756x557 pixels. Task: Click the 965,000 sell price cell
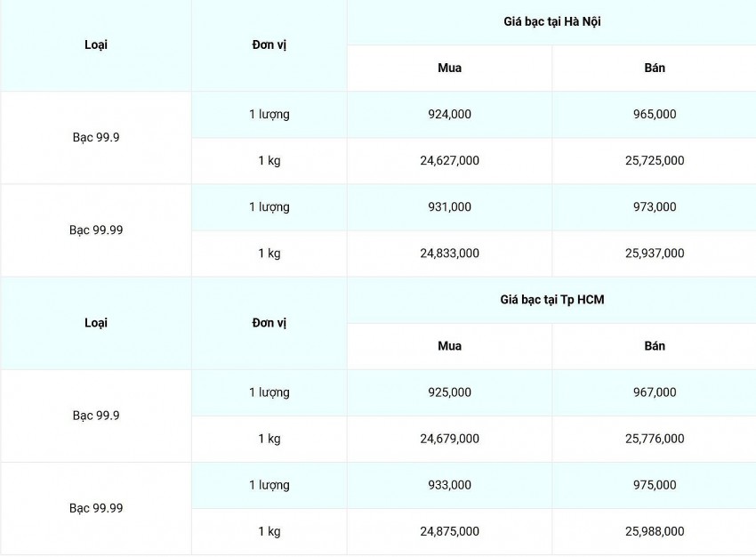click(x=655, y=115)
